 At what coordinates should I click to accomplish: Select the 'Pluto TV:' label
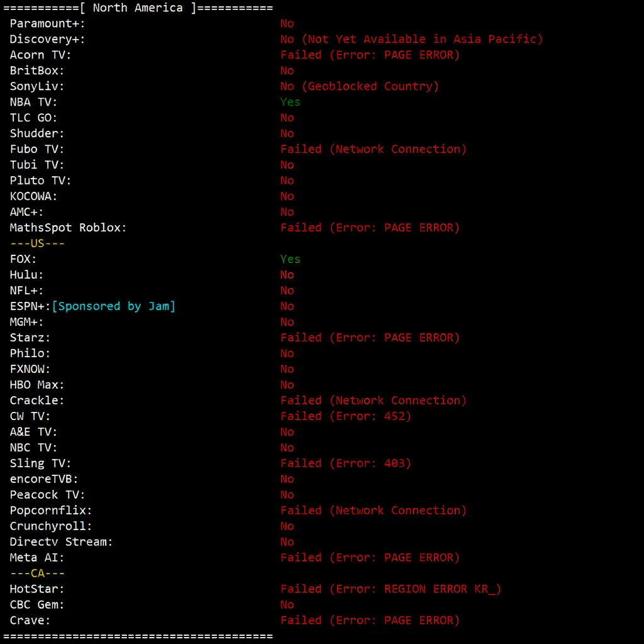(40, 180)
